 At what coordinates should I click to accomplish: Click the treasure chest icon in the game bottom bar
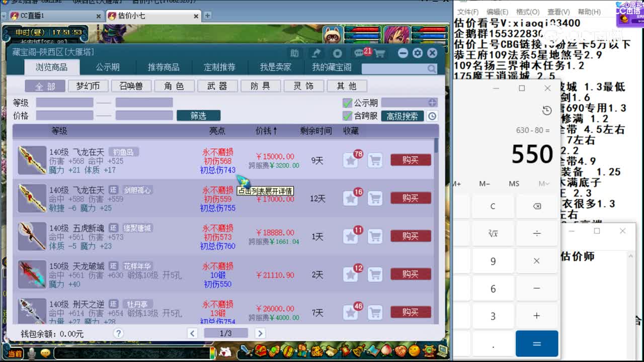[x=260, y=350]
